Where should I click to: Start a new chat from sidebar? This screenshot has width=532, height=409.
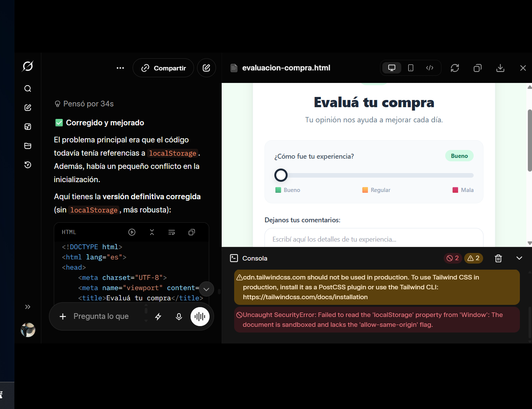[x=28, y=108]
